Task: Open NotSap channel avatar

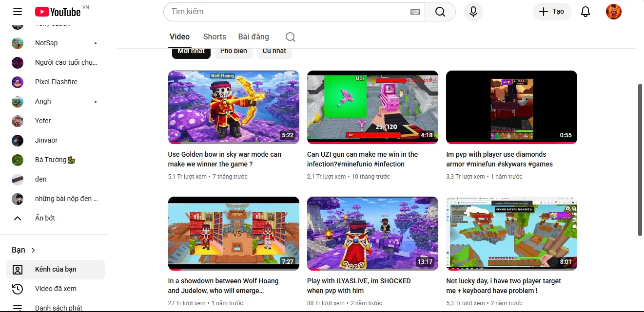Action: [x=18, y=43]
